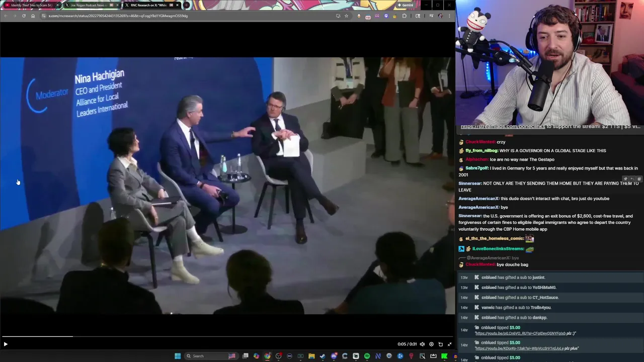Open video playback settings gear
Screen dimensions: 644x362
pos(431,344)
